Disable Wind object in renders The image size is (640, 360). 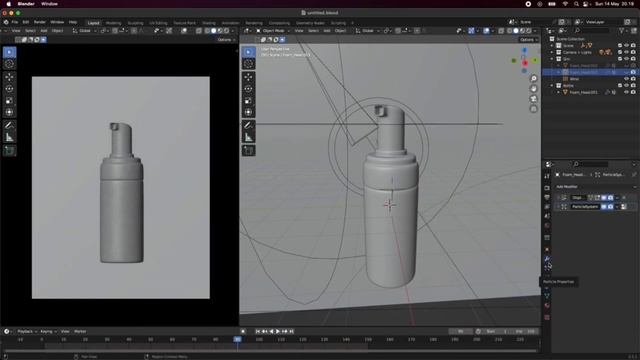pos(633,79)
